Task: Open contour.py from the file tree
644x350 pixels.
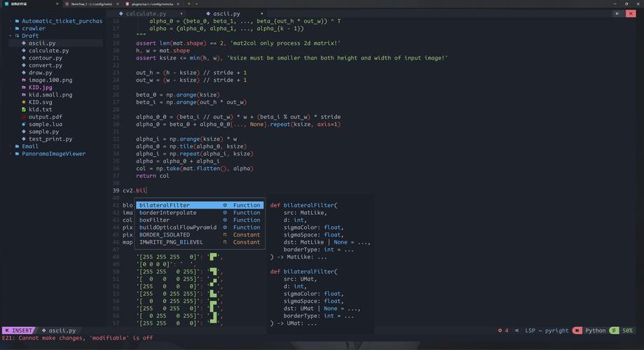Action: click(45, 58)
